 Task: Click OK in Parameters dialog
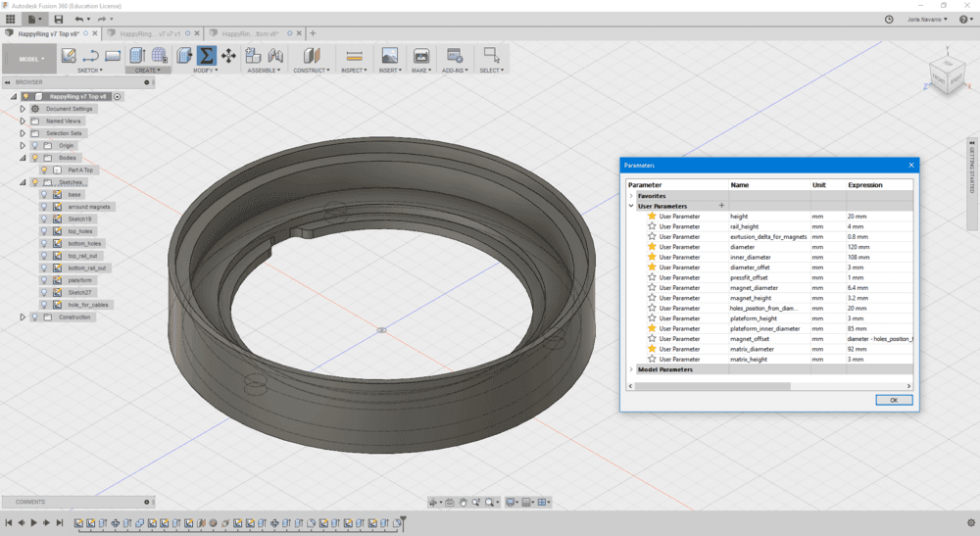point(894,400)
